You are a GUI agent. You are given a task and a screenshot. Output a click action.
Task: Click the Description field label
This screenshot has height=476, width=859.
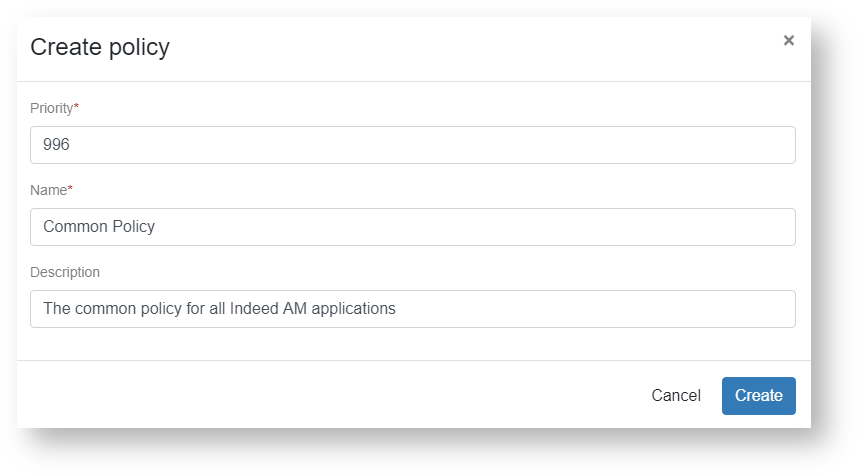(65, 272)
